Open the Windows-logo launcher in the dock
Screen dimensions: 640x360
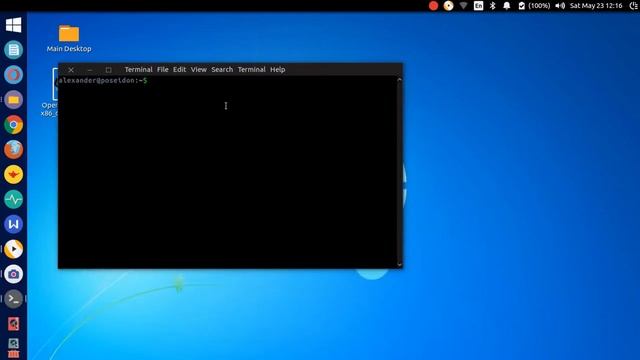[13, 25]
